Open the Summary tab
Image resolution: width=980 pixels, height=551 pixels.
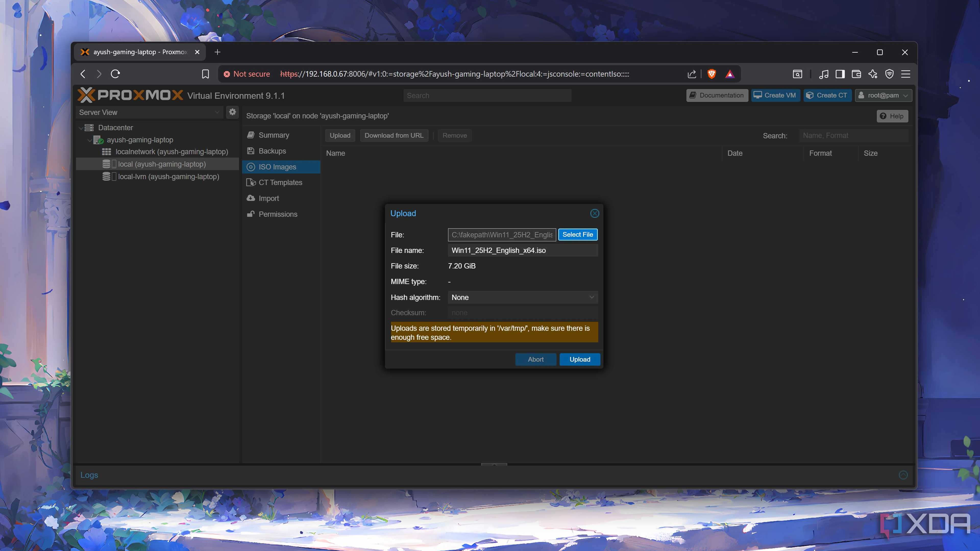pyautogui.click(x=281, y=135)
